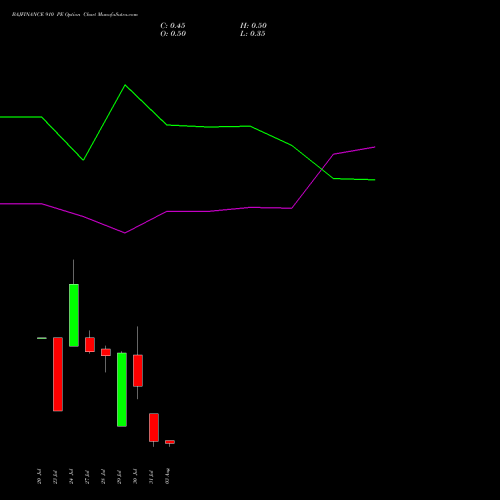The width and height of the screenshot is (500, 500).
Task: Click the open value "O: 0.50"
Action: 173,34
